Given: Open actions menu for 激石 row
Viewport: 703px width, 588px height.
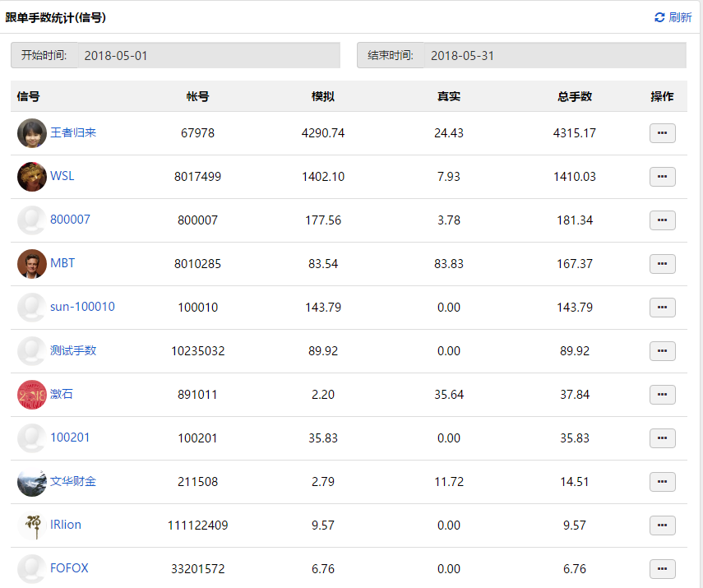Looking at the screenshot, I should pyautogui.click(x=662, y=394).
